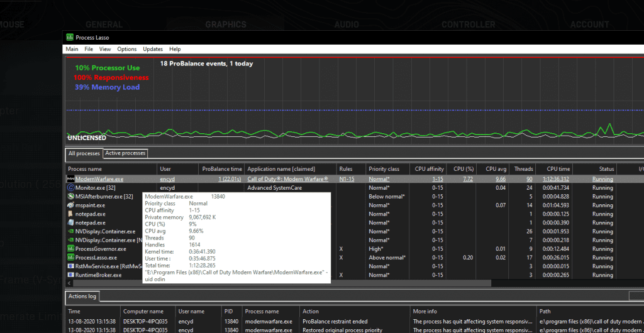Select the Monitor.exe [32] process name
644x333 pixels.
click(96, 188)
